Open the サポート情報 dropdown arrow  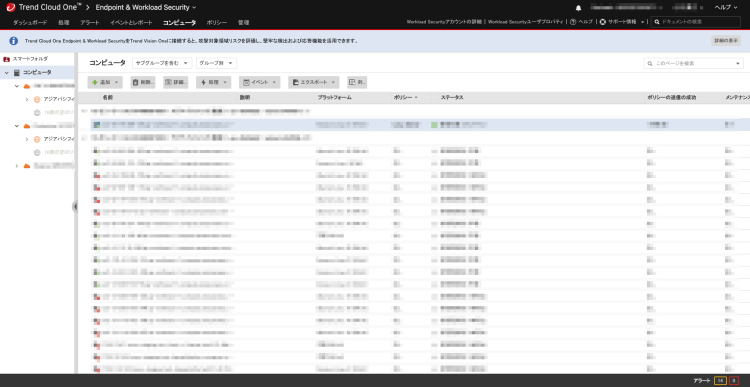click(642, 22)
